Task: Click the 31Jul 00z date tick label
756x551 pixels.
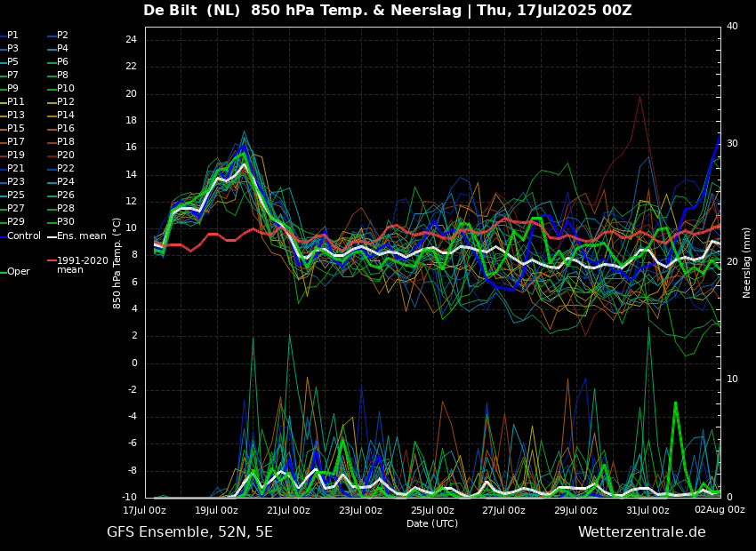Action: (x=647, y=510)
